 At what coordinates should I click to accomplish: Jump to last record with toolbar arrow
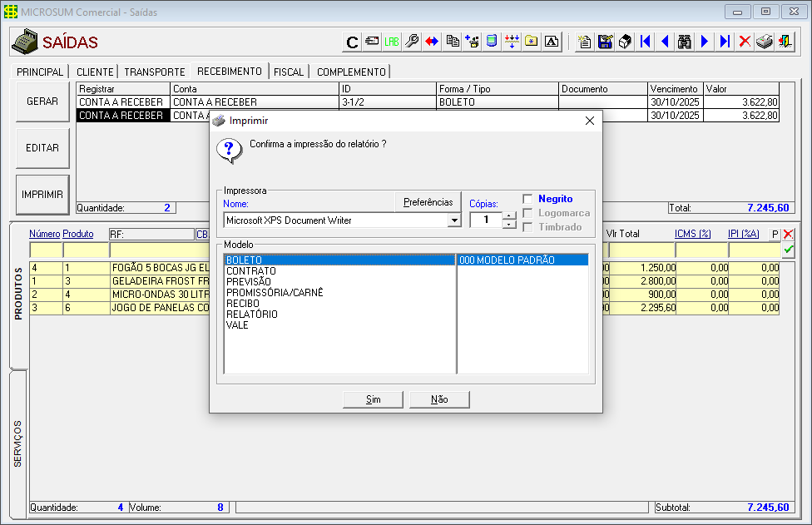tap(725, 42)
